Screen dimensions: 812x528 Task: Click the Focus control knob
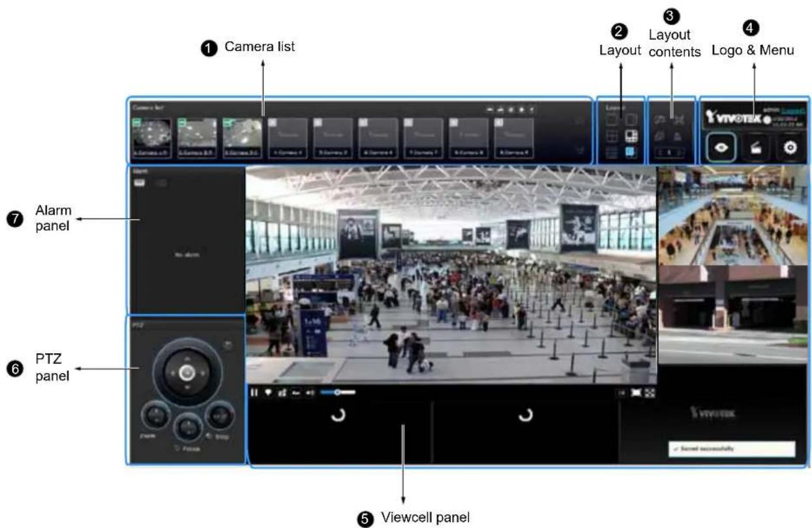pos(188,427)
